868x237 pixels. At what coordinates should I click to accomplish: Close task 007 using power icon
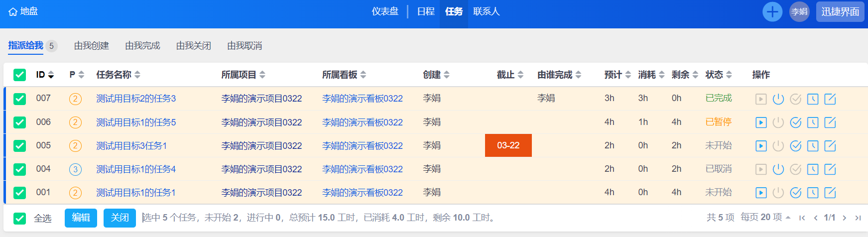778,99
